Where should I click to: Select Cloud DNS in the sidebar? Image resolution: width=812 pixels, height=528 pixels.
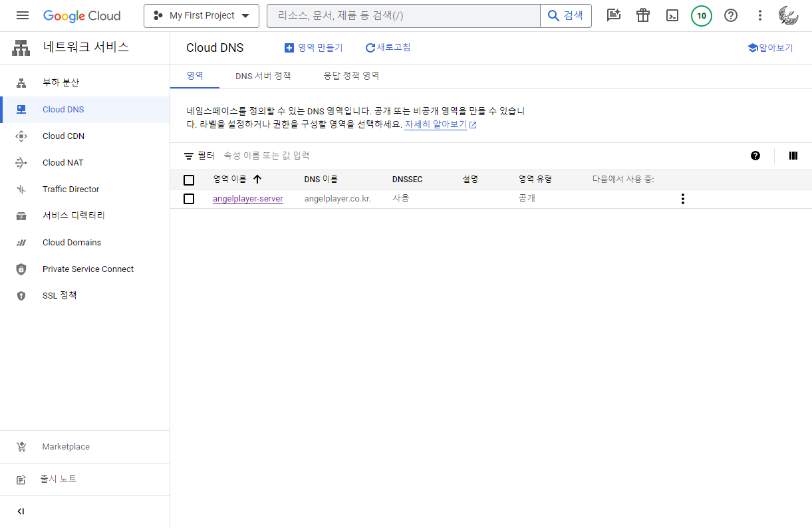coord(85,109)
